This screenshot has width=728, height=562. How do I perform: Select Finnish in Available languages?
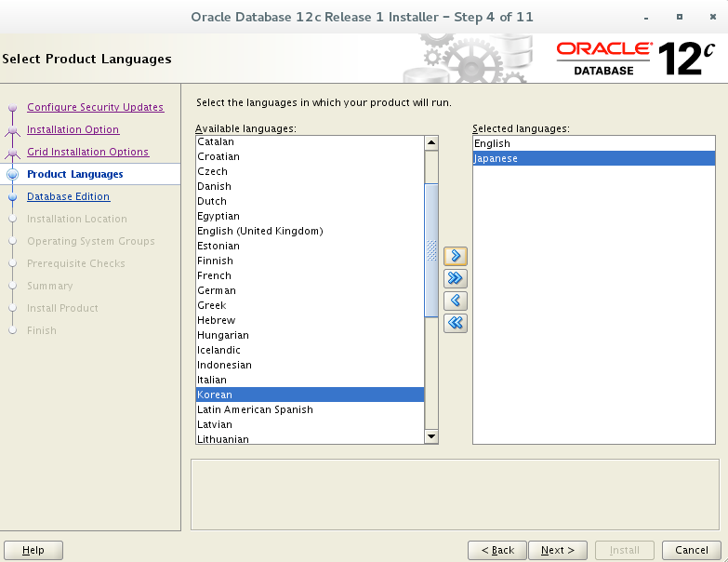tap(310, 261)
